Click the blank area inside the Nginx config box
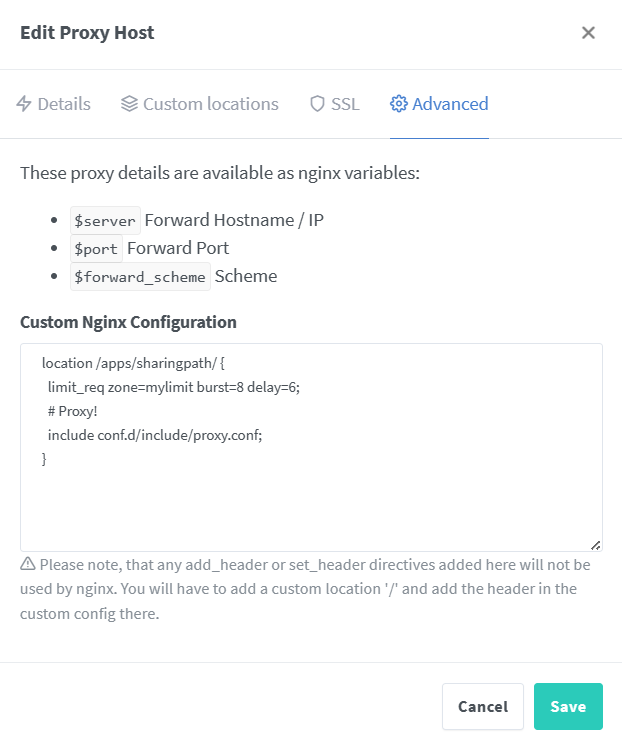Image resolution: width=622 pixels, height=743 pixels. click(x=311, y=507)
